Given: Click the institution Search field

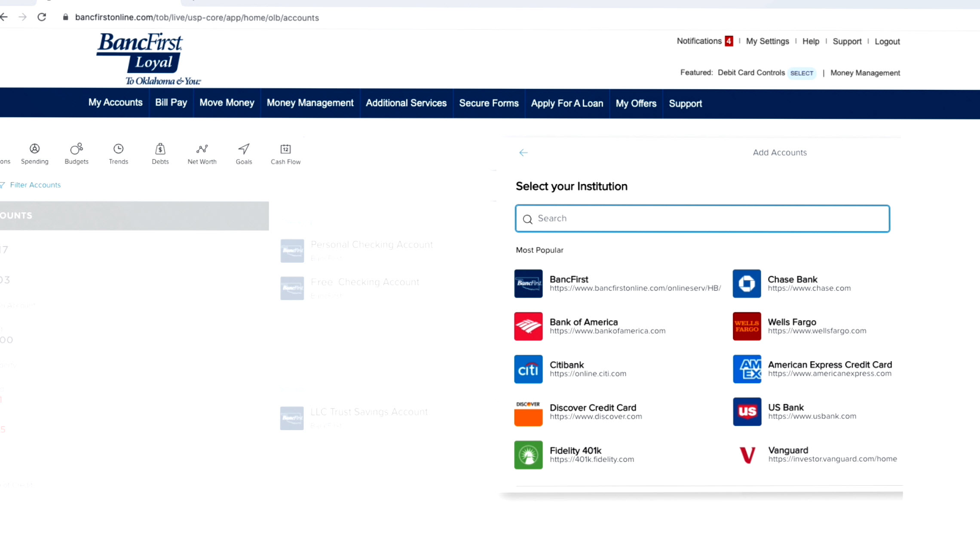Looking at the screenshot, I should point(702,219).
